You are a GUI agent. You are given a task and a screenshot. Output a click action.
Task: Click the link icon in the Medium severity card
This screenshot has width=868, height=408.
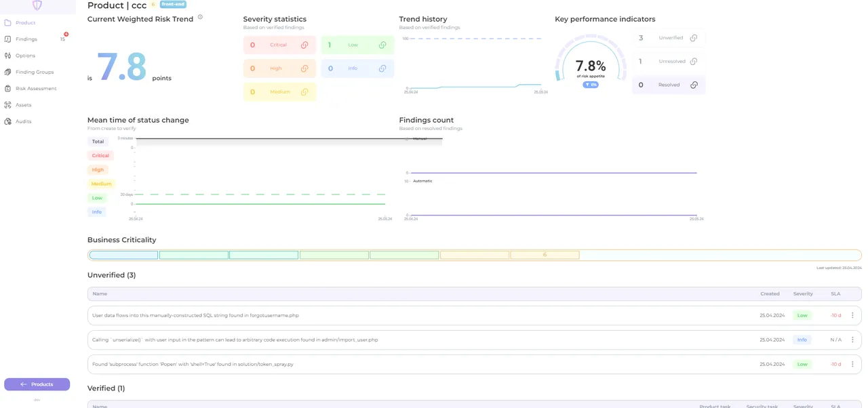tap(304, 92)
